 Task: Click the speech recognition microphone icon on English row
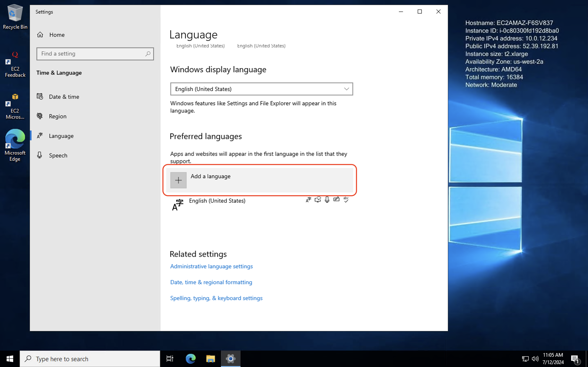tap(327, 200)
